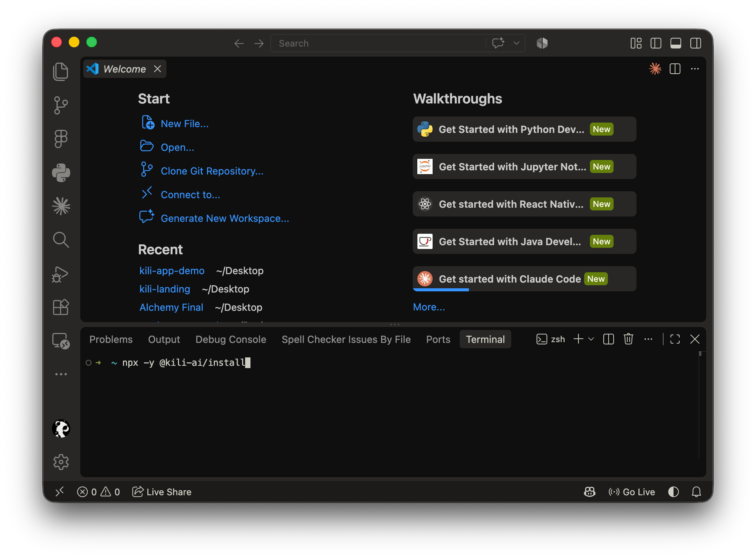Click the More... walkthroughs link
The width and height of the screenshot is (756, 559).
pos(429,307)
